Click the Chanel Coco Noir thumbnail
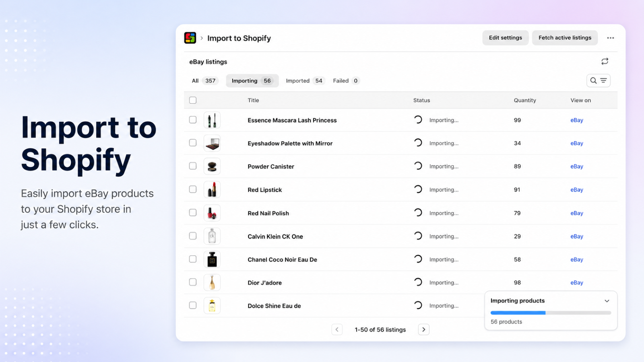This screenshot has width=644, height=362. [x=212, y=259]
